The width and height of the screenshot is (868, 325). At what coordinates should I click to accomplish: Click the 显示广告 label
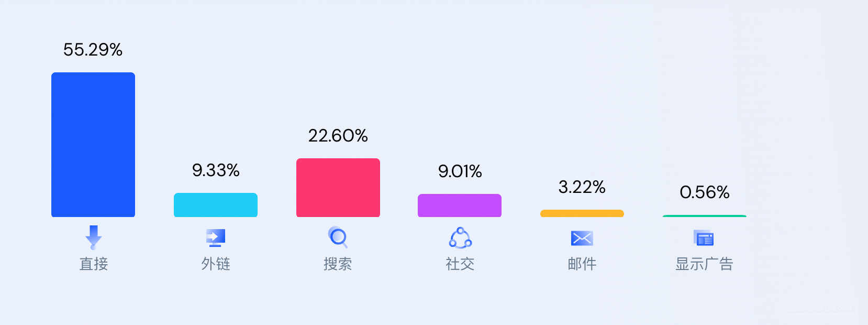point(704,264)
